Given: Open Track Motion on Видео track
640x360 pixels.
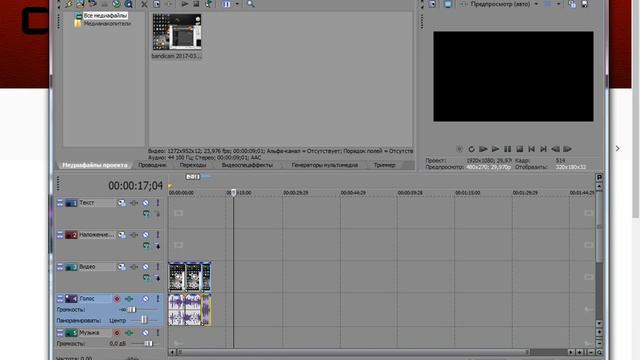Looking at the screenshot, I should point(122,267).
